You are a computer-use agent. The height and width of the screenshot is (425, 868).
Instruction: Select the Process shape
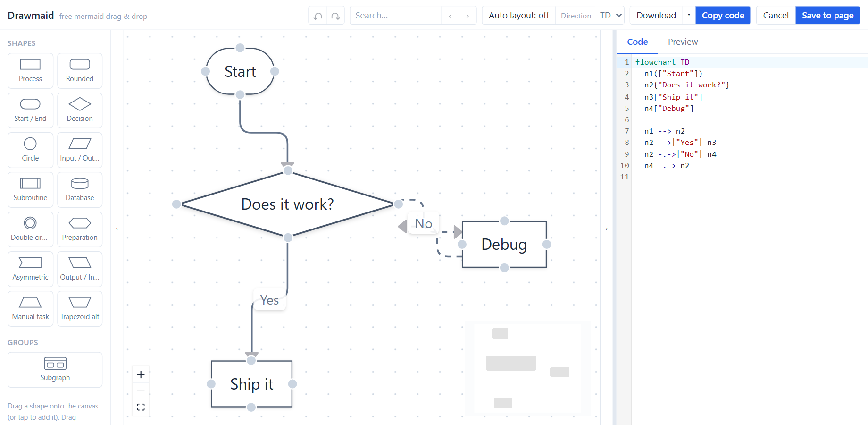click(30, 71)
